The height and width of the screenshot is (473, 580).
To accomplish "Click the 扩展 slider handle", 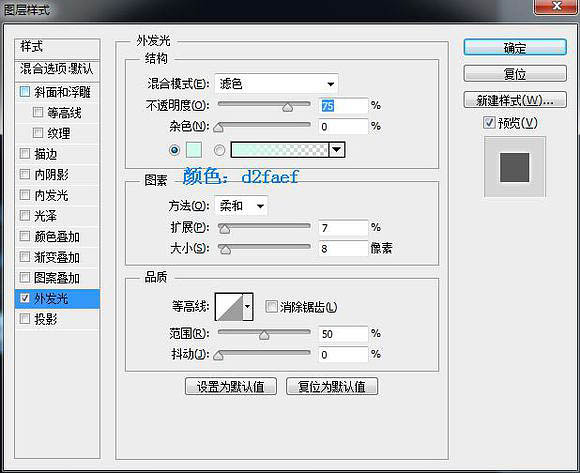I will pos(225,230).
